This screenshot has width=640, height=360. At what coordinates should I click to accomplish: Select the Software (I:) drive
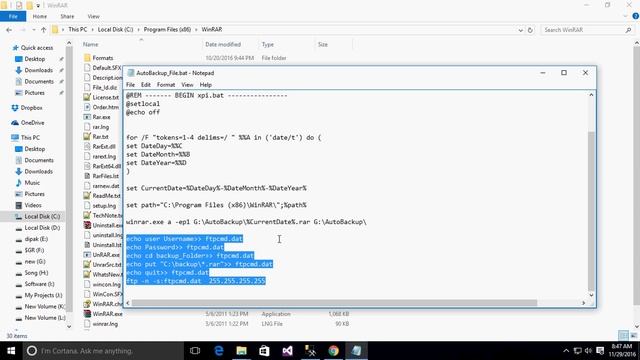(x=39, y=284)
